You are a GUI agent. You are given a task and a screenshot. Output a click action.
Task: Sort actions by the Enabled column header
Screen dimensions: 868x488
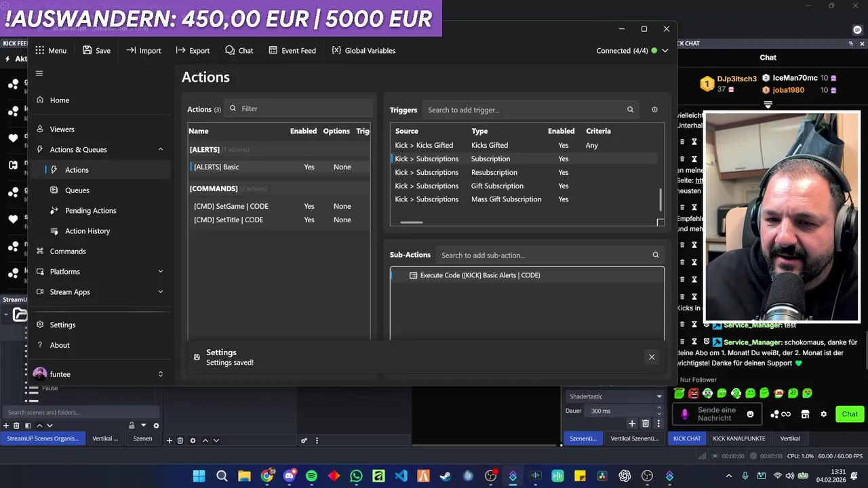[303, 131]
